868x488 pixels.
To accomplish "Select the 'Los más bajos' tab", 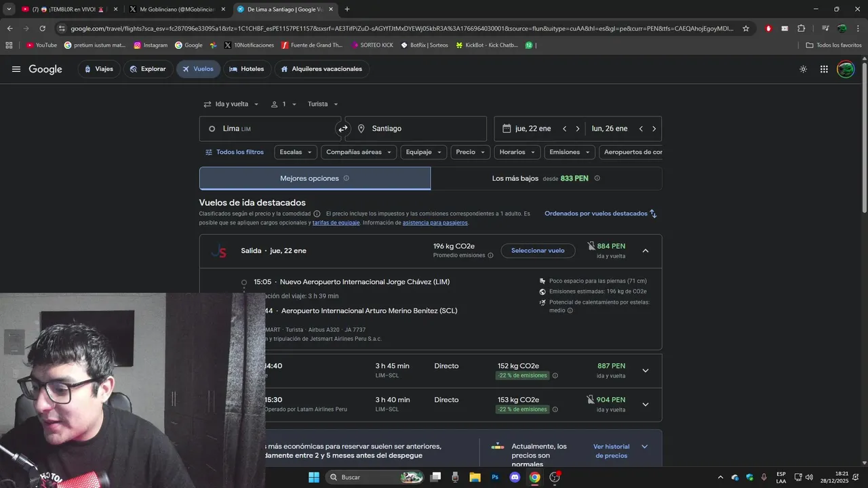I will (546, 178).
